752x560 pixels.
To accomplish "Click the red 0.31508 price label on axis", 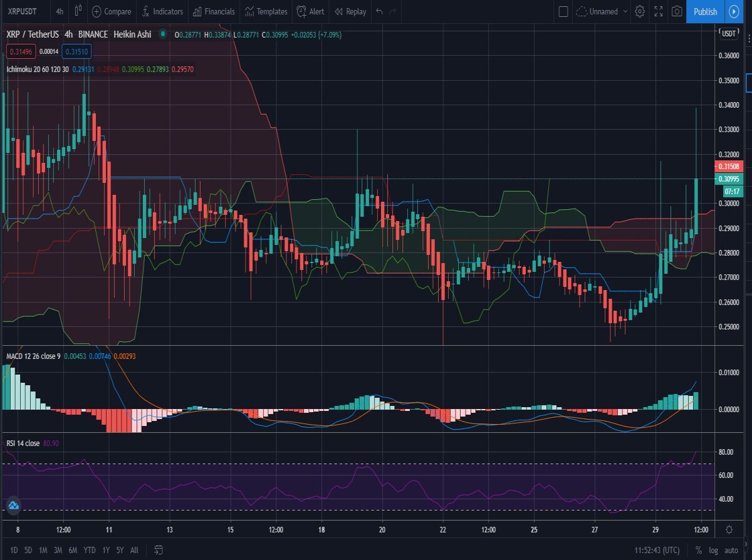I will point(728,166).
